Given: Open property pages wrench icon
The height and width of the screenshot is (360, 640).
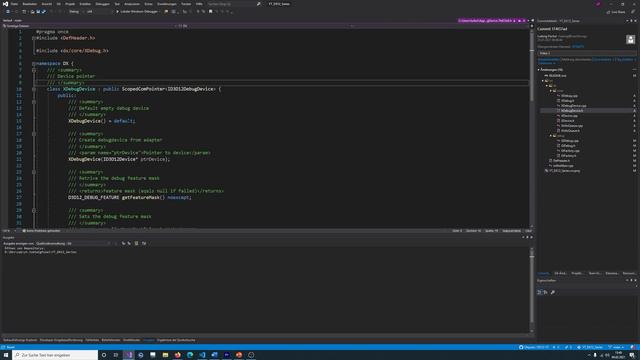Looking at the screenshot, I should click(x=553, y=292).
